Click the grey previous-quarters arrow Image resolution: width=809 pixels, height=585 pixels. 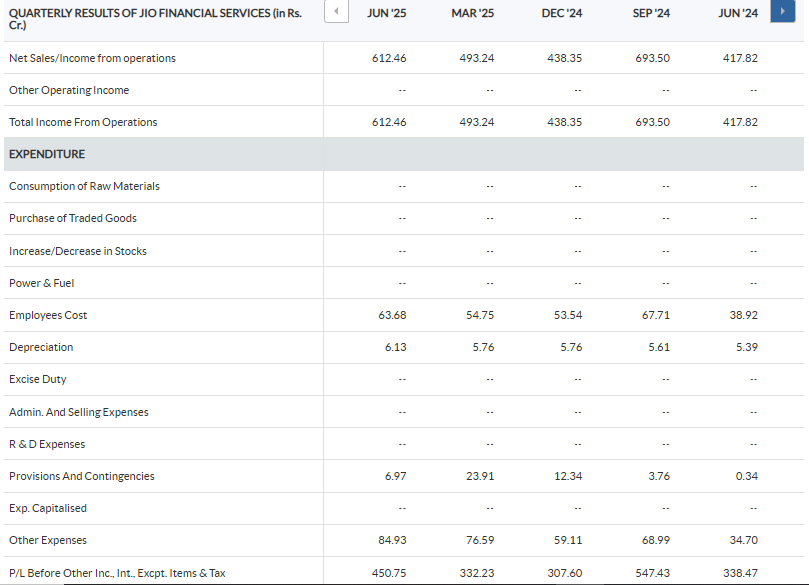pyautogui.click(x=337, y=13)
